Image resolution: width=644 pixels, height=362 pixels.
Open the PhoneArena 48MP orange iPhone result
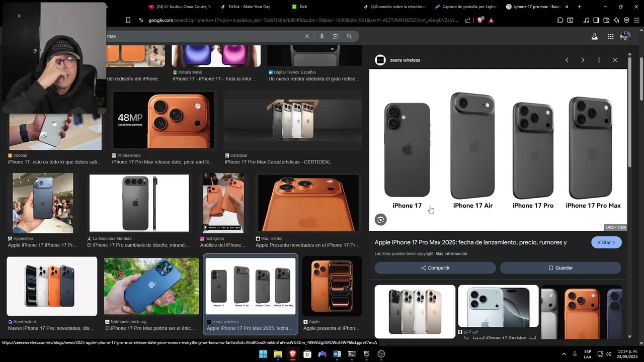pos(163,120)
